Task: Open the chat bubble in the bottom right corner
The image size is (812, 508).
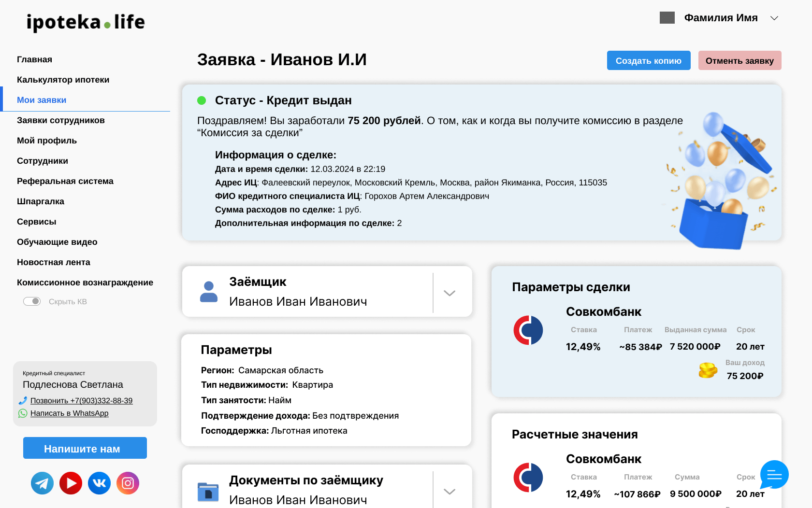Action: tap(774, 475)
